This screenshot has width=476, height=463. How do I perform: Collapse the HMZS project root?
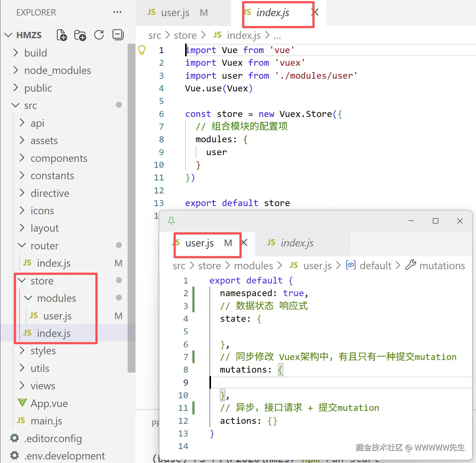click(x=8, y=35)
